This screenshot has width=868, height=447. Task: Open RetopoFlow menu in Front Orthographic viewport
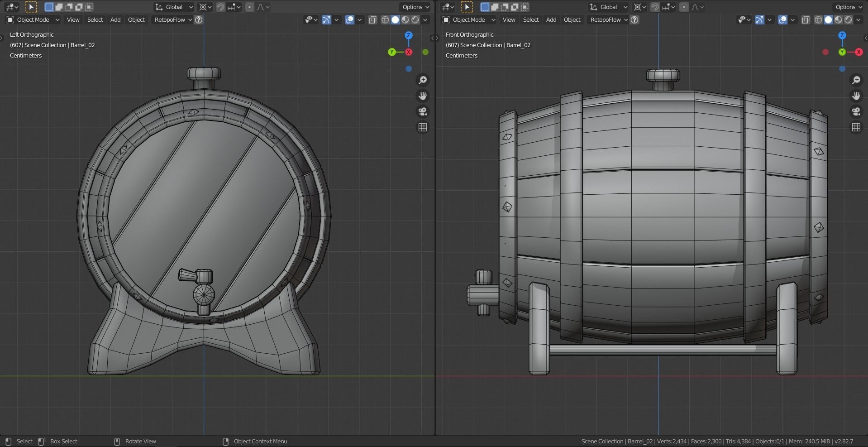pos(609,19)
